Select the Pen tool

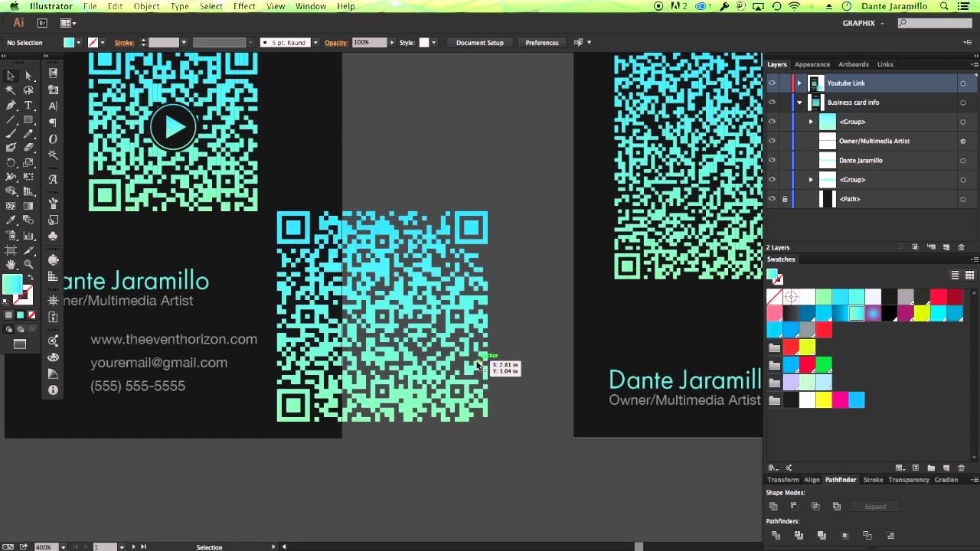(x=11, y=105)
